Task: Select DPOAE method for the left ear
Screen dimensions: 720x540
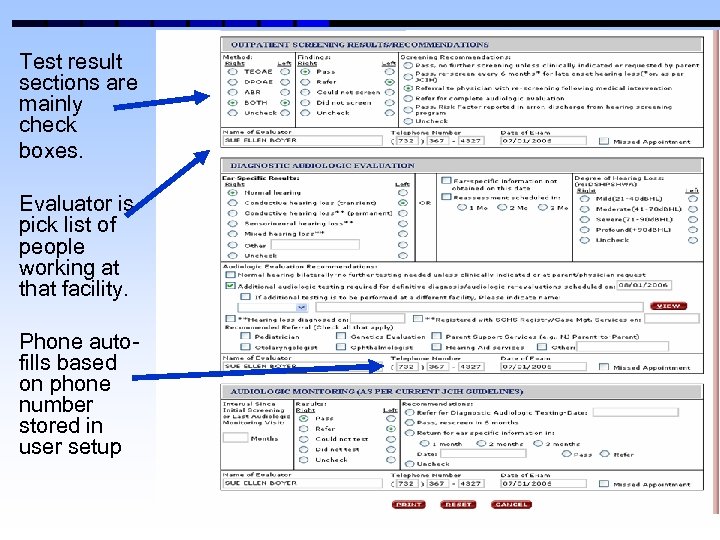Action: [x=285, y=82]
